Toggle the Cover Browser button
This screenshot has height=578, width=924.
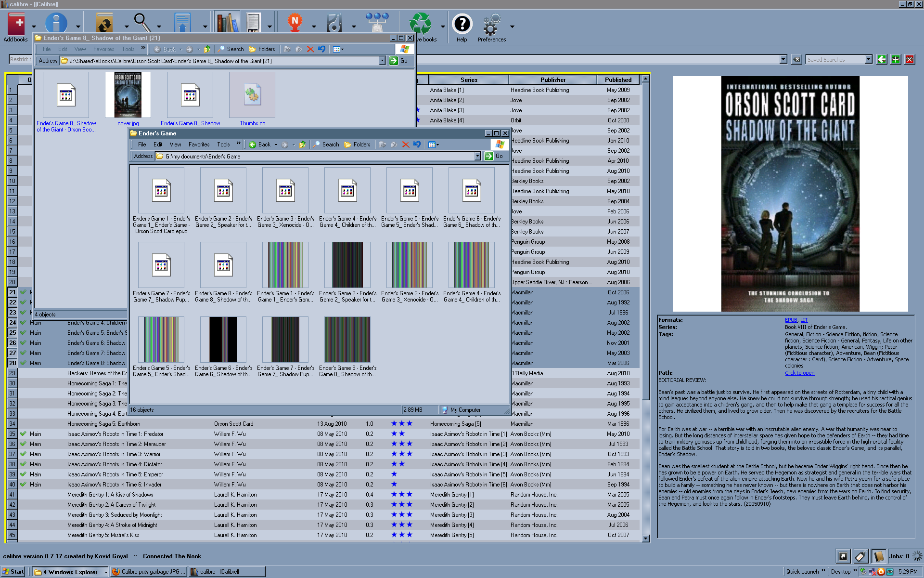click(843, 556)
